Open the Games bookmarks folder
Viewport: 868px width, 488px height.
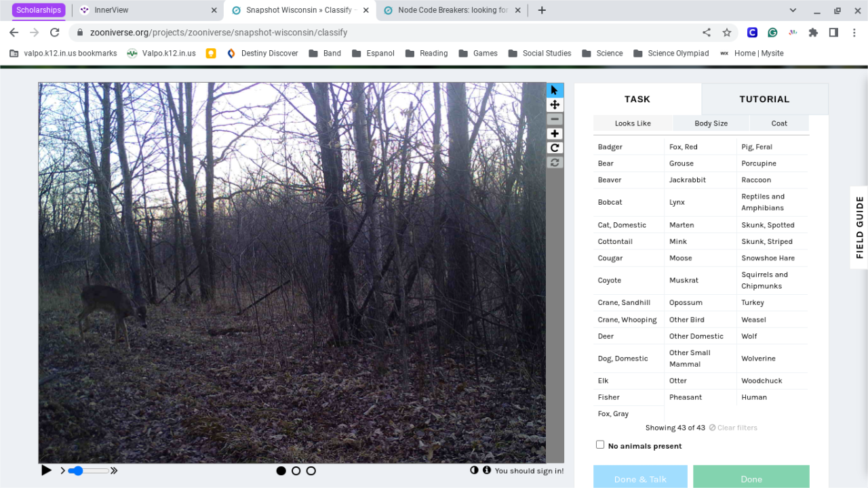pyautogui.click(x=478, y=54)
